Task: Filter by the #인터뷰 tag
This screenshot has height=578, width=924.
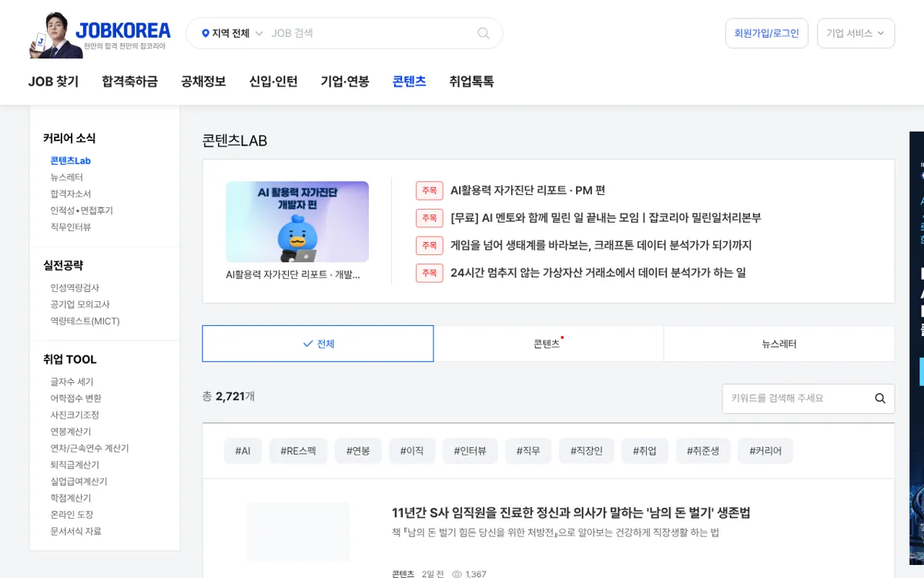Action: point(470,451)
